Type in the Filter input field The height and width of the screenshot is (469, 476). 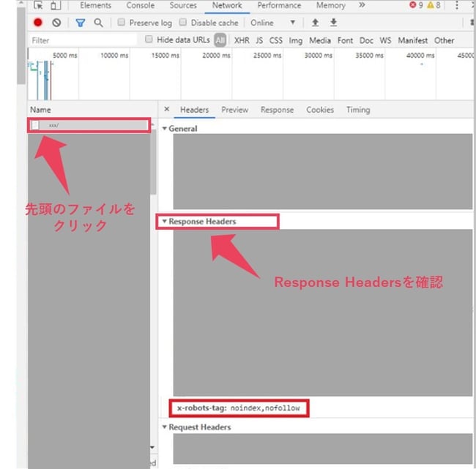click(x=81, y=41)
